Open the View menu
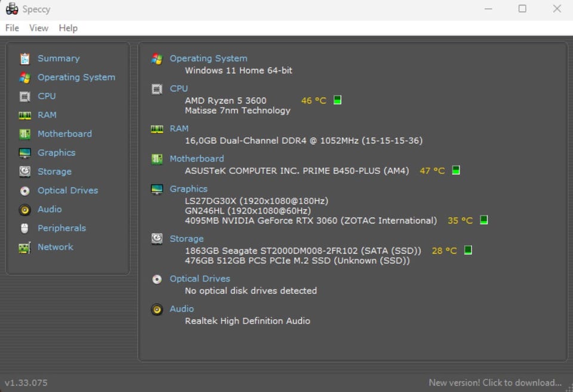The width and height of the screenshot is (573, 392). [x=39, y=28]
